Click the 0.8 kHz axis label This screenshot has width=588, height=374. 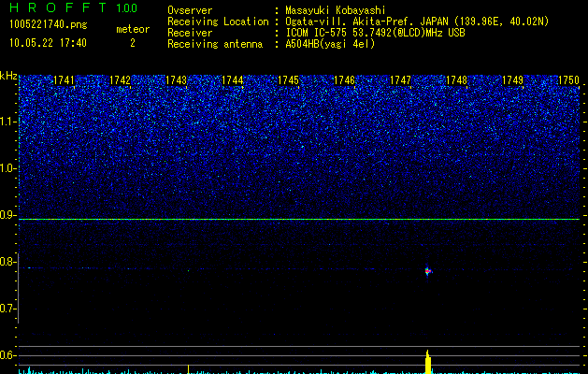7,262
